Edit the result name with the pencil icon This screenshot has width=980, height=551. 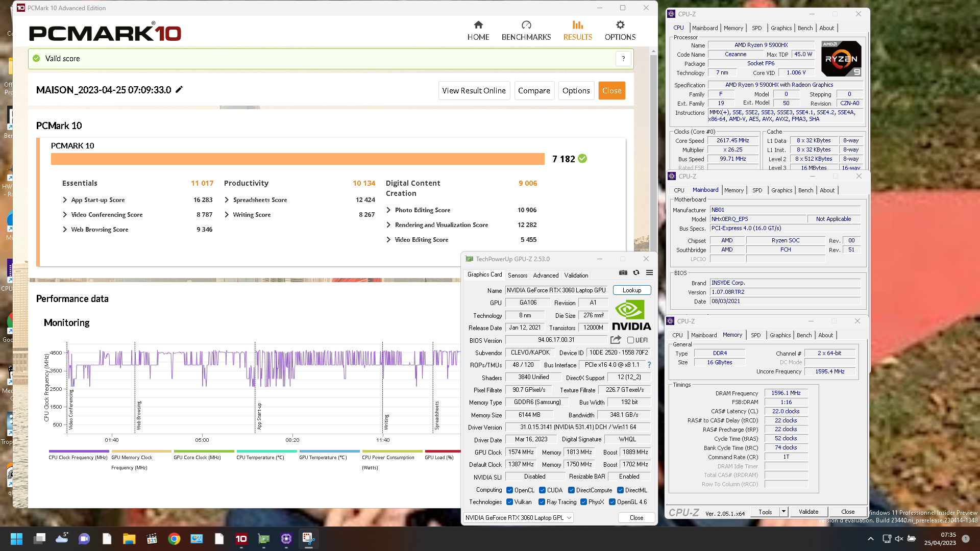pos(179,90)
